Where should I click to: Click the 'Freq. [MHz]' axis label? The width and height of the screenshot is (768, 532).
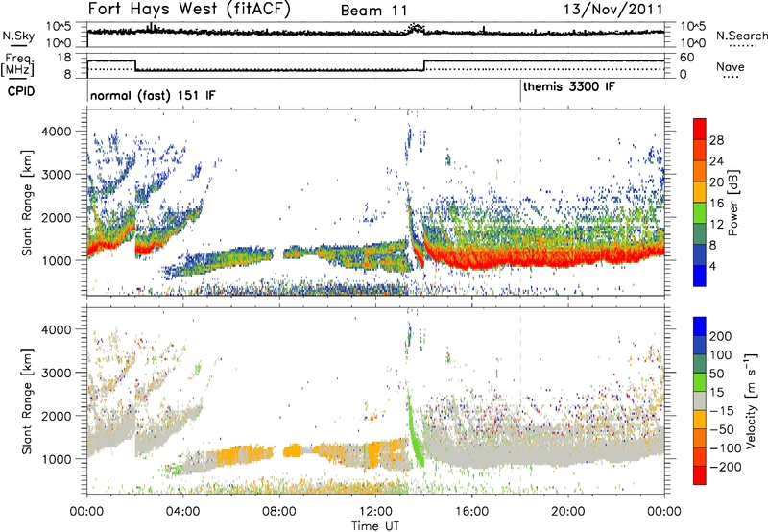coord(18,65)
